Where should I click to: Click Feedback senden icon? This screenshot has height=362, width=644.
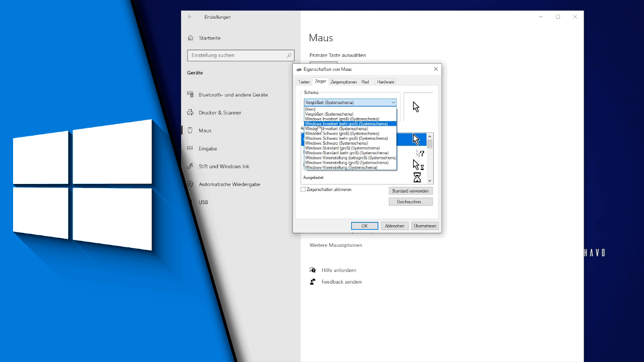tap(313, 282)
